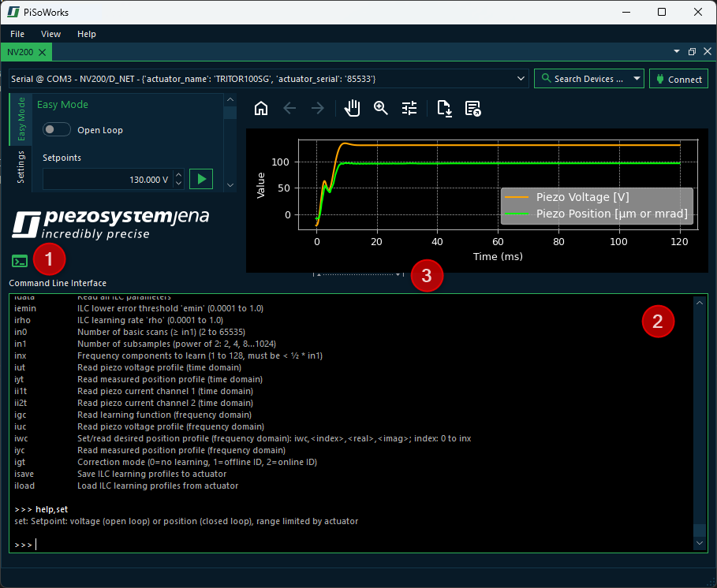Select the pan hand tool
This screenshot has height=588, width=717.
pos(353,109)
